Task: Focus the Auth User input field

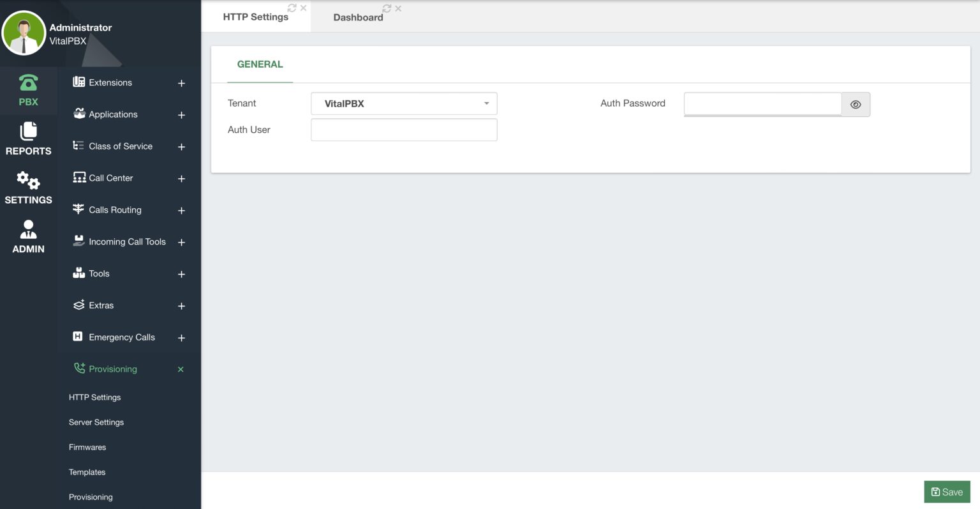Action: (x=404, y=130)
